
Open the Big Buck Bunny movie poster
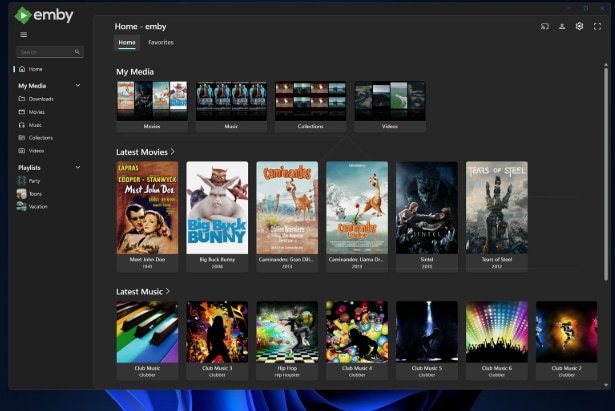click(x=217, y=208)
